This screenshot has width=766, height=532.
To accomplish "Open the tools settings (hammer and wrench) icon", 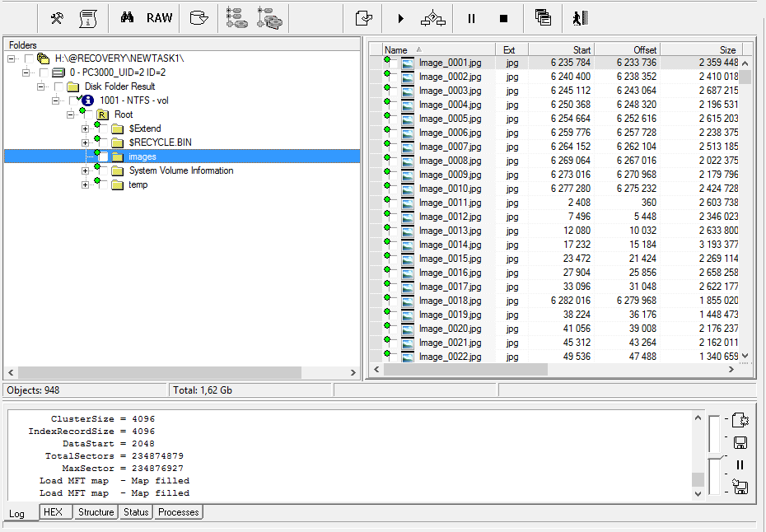I will (57, 18).
